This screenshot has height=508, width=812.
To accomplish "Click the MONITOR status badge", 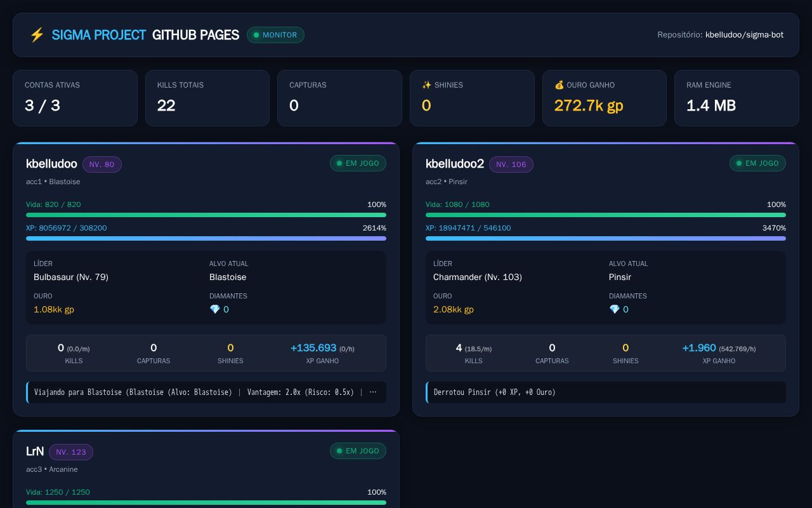I will click(x=275, y=35).
